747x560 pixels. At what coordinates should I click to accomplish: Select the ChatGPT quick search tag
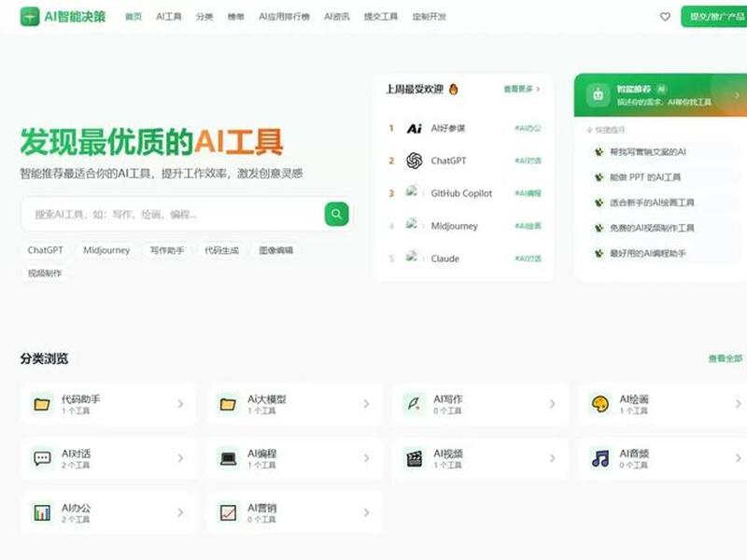45,250
